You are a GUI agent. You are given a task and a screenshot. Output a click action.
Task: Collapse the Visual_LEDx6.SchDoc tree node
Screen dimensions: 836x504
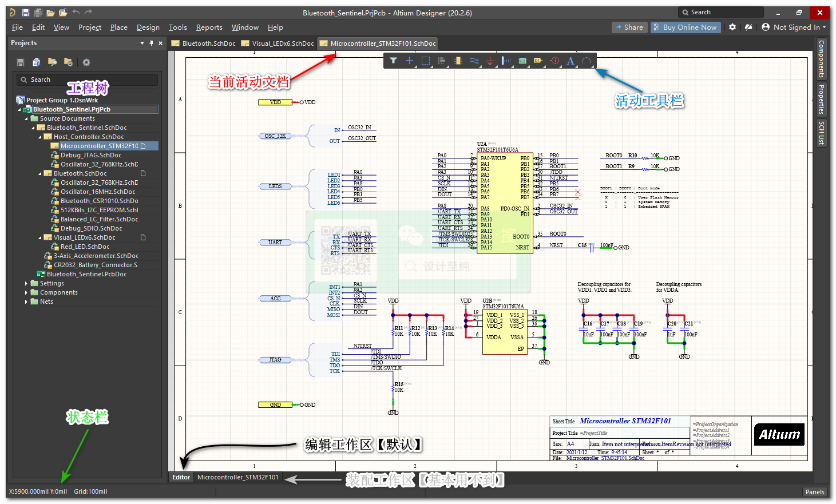pyautogui.click(x=39, y=237)
